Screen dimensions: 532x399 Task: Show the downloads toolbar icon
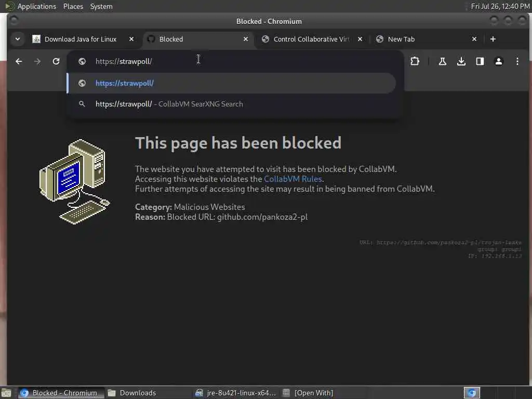(x=461, y=61)
